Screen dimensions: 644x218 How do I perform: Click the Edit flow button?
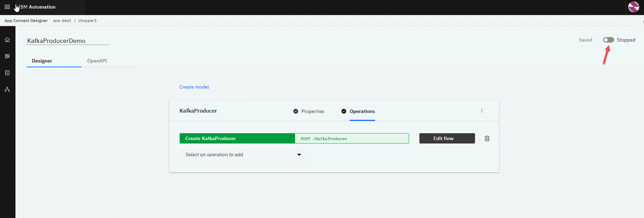point(447,138)
